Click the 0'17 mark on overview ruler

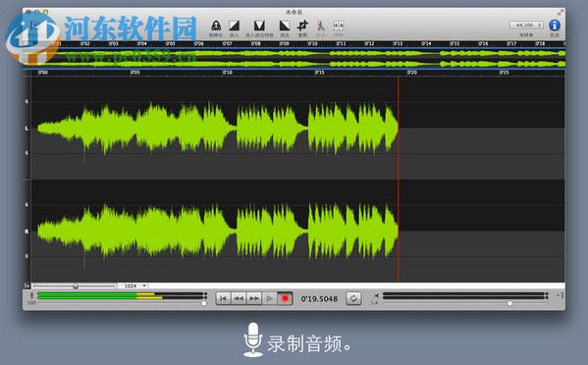[511, 44]
